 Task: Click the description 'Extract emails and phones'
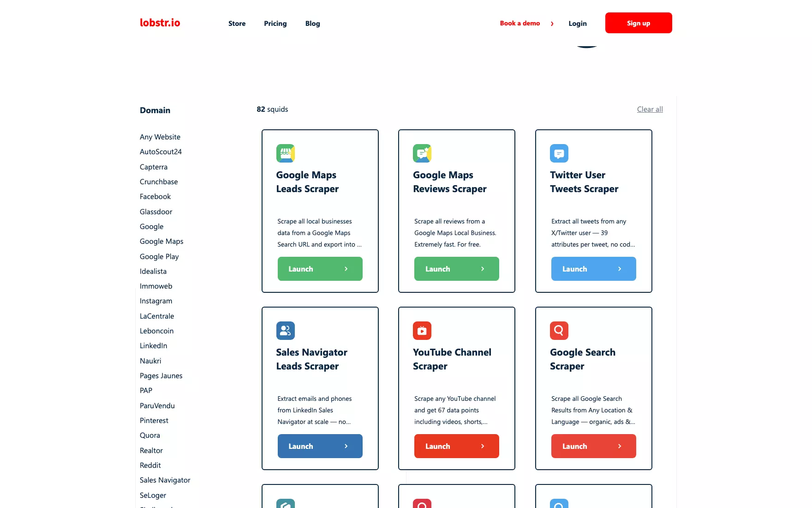314,410
